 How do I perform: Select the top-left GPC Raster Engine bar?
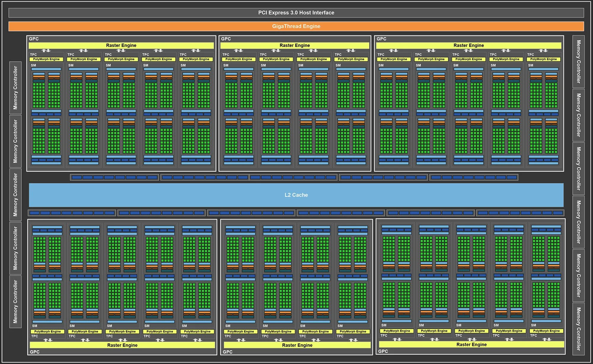pyautogui.click(x=121, y=45)
